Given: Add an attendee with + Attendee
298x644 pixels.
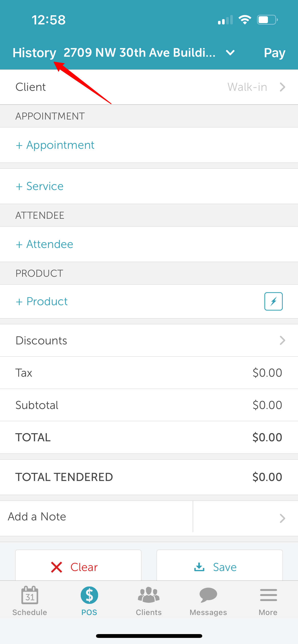Looking at the screenshot, I should coord(44,244).
